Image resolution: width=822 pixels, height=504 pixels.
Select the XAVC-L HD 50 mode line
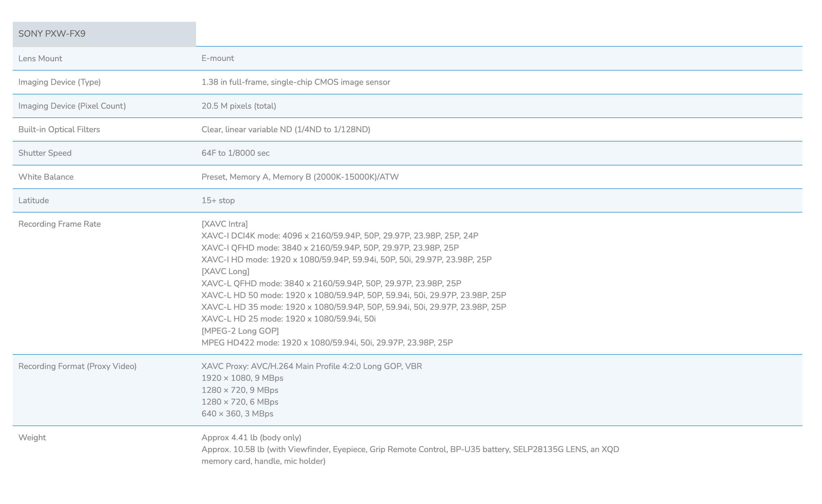(x=354, y=295)
